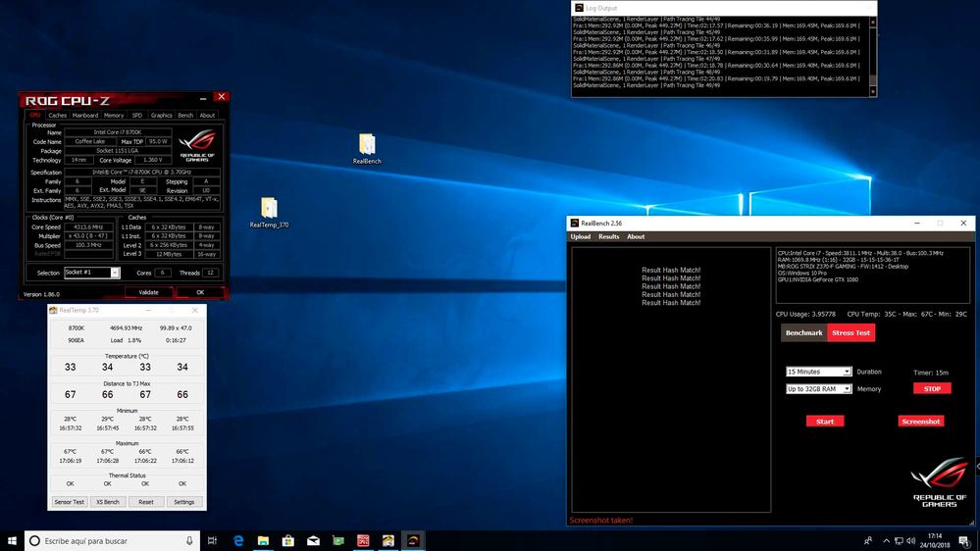Click XS Bench in RealTemp

click(x=108, y=502)
